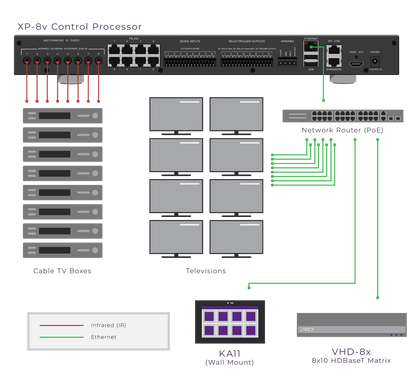Click the expansion lower RJ45 port
The image size is (416, 378).
(334, 62)
